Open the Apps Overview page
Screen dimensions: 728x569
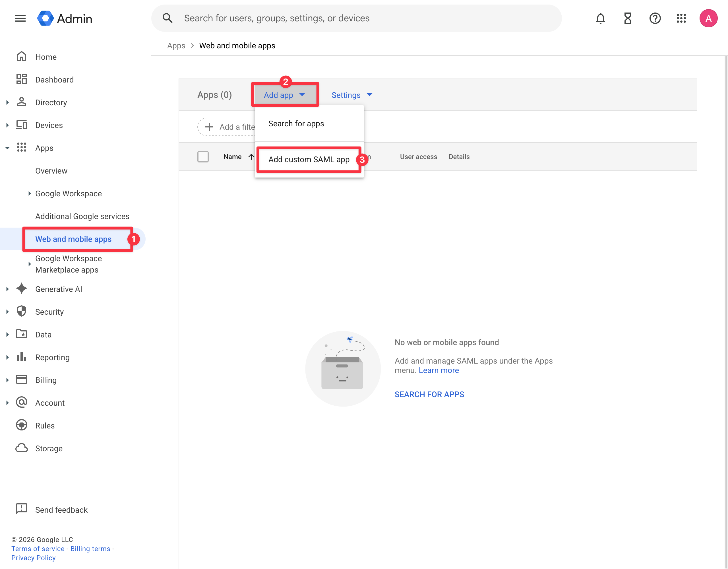point(51,171)
